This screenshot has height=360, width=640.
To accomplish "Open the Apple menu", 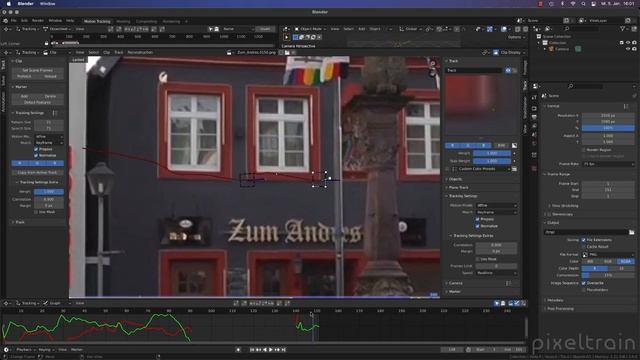I will (9, 4).
